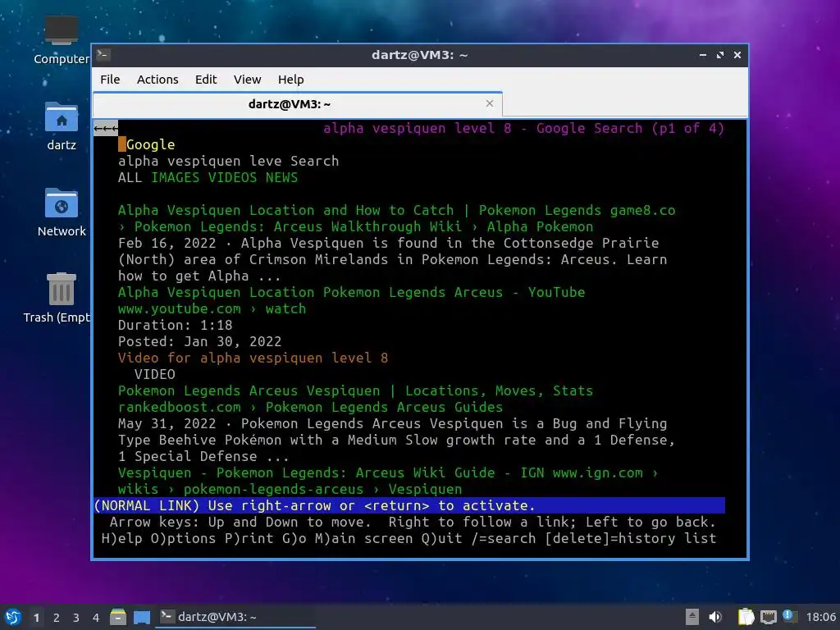
Task: Close the dartz@VM3 terminal tab
Action: pos(489,103)
